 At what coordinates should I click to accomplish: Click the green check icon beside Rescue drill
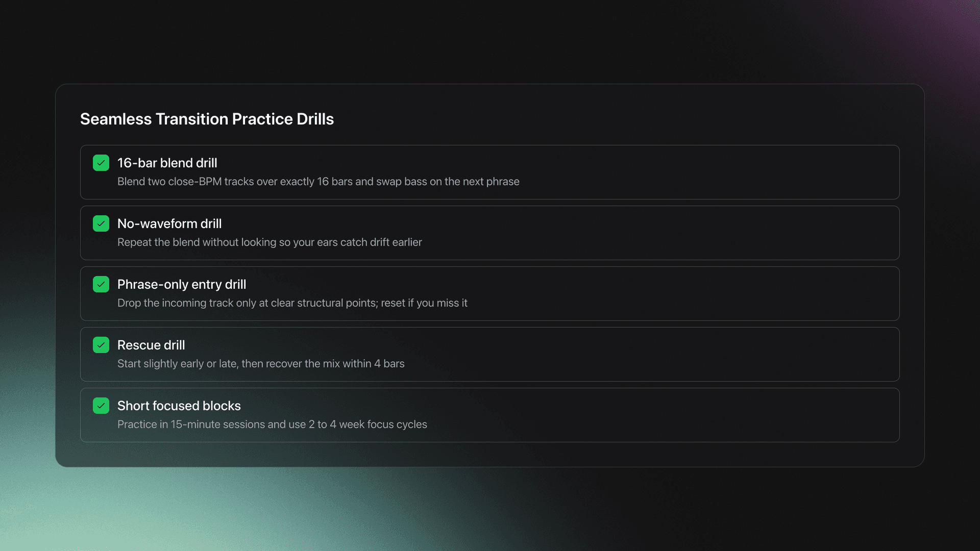[x=101, y=345]
